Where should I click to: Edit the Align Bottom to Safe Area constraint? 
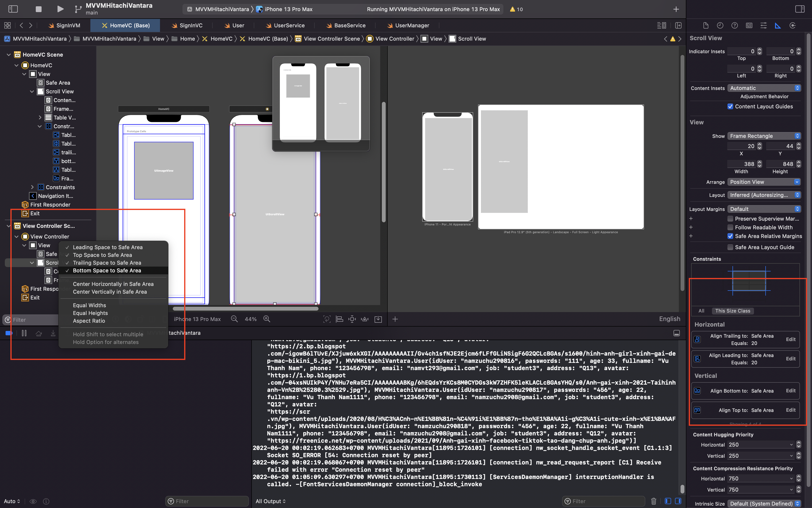790,391
